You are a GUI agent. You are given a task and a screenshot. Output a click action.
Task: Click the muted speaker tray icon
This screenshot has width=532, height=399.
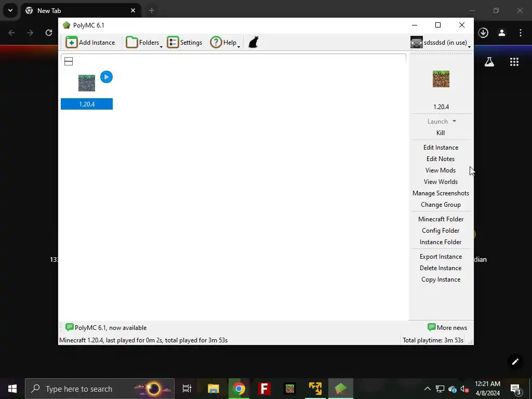tap(465, 389)
